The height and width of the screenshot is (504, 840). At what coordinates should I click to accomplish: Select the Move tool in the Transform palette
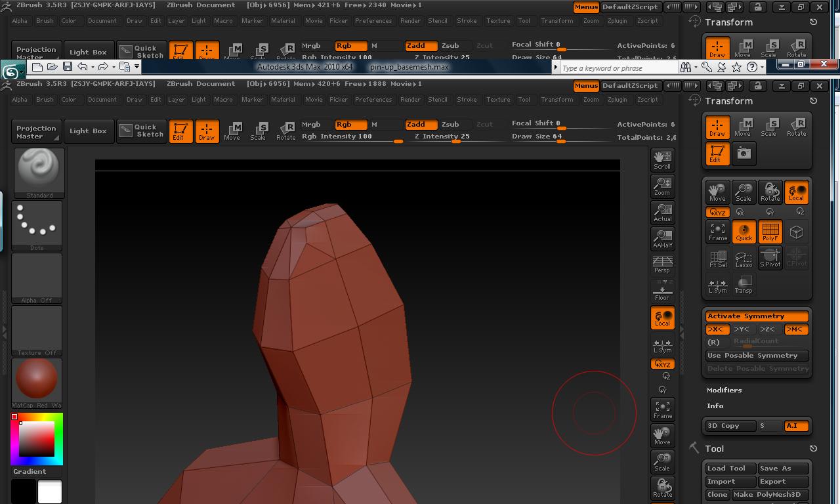pos(744,127)
